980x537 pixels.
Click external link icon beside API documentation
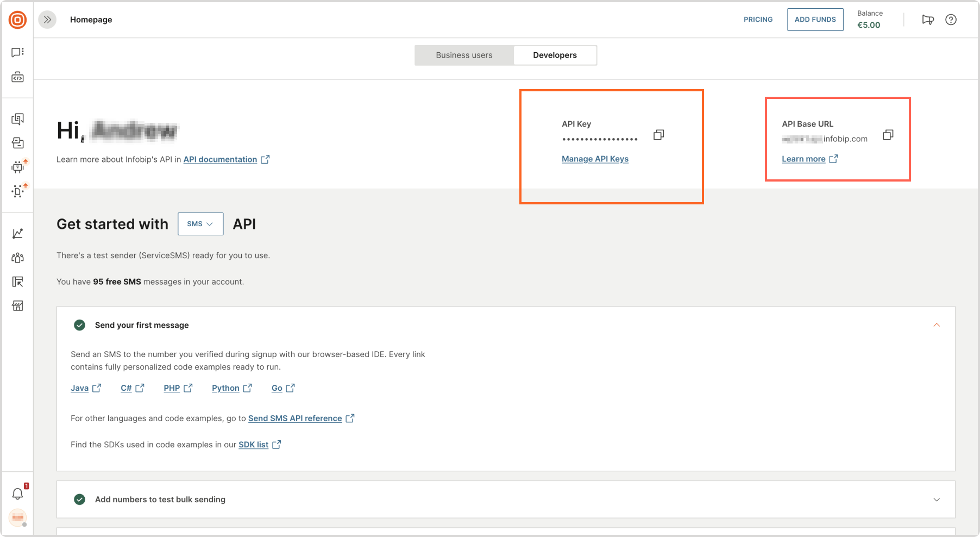265,159
